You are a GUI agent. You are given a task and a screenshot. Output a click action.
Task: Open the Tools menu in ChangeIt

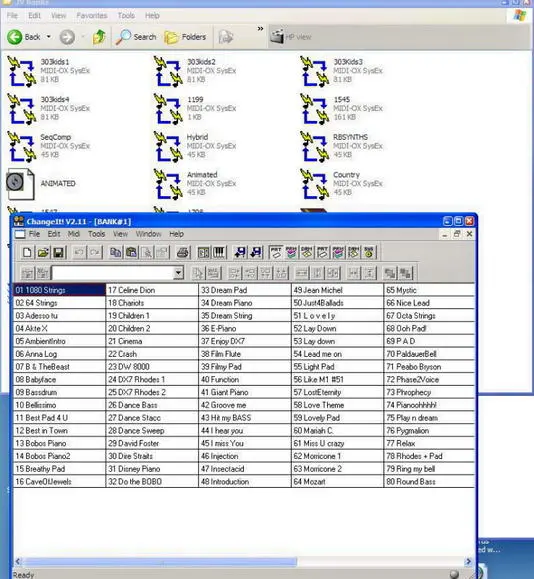click(x=96, y=234)
